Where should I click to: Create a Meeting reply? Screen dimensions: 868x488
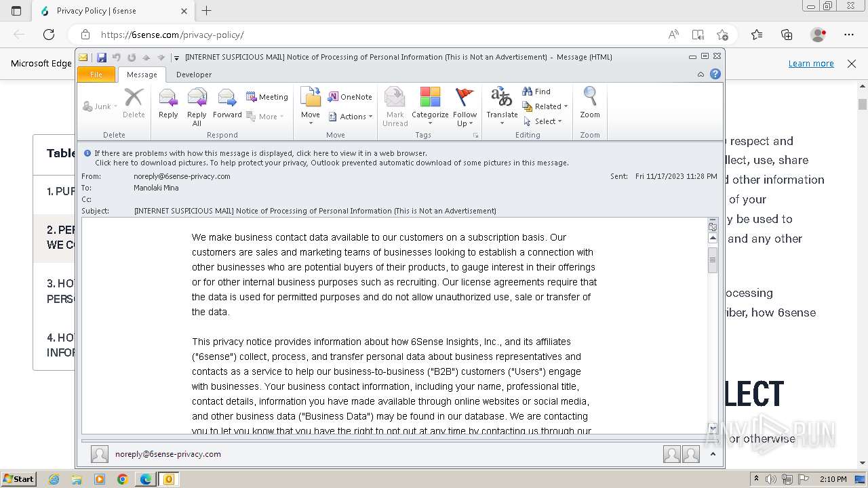tap(267, 97)
